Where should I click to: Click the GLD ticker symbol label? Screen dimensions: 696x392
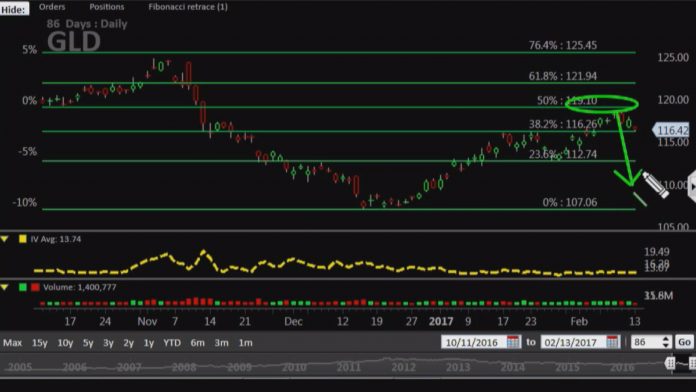point(74,43)
